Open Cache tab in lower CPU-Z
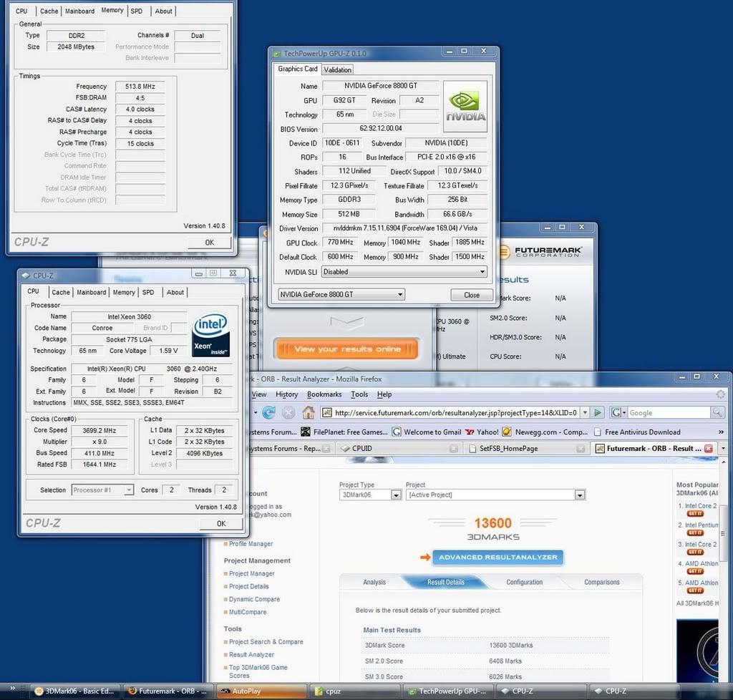This screenshot has width=733, height=700. click(61, 292)
